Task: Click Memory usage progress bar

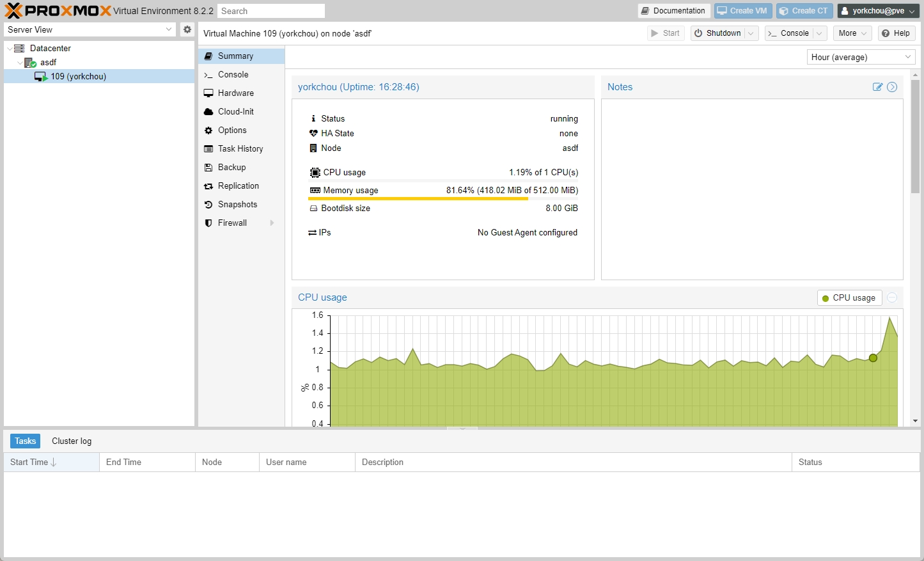Action: tap(443, 199)
